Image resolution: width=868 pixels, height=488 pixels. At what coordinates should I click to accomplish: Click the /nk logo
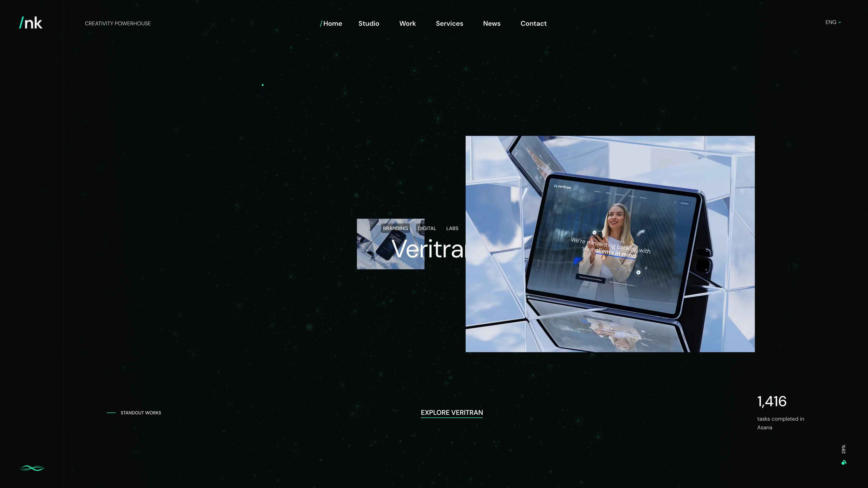(x=31, y=23)
